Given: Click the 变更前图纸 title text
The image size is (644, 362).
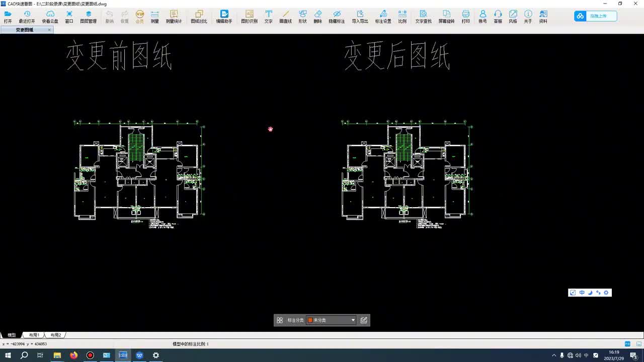Looking at the screenshot, I should click(x=119, y=56).
